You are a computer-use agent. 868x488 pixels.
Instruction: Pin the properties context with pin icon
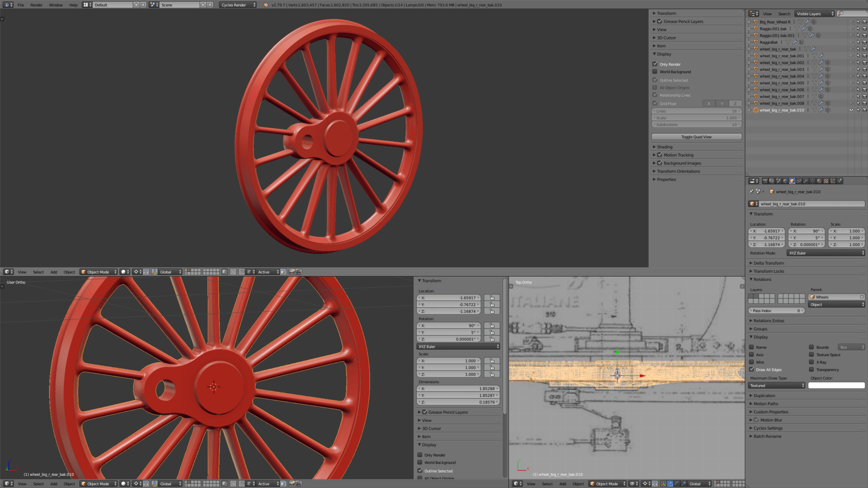(x=751, y=192)
